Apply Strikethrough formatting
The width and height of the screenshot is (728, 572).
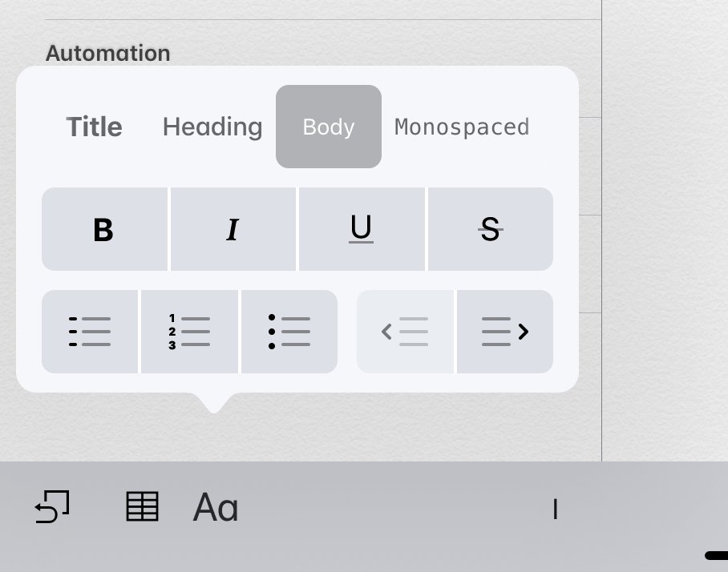click(x=491, y=229)
